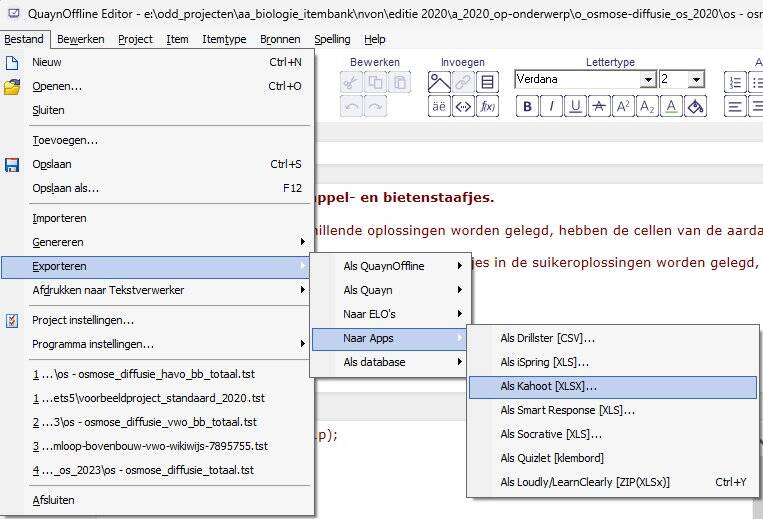Select Als Kahoot [XLSX] export option
Image resolution: width=763 pixels, height=519 pixels.
point(613,386)
